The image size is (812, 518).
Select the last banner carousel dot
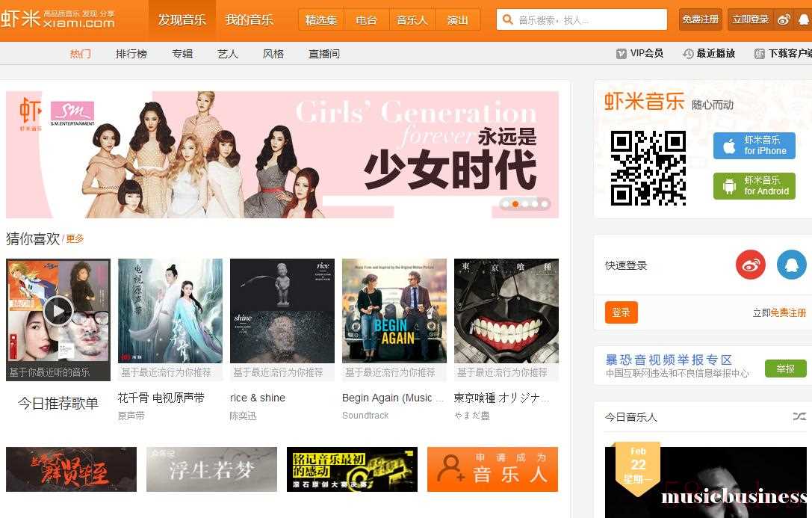pyautogui.click(x=545, y=204)
